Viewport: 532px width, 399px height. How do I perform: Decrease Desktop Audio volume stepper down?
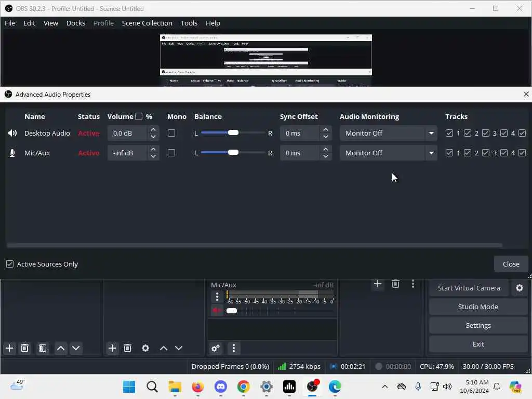[153, 137]
